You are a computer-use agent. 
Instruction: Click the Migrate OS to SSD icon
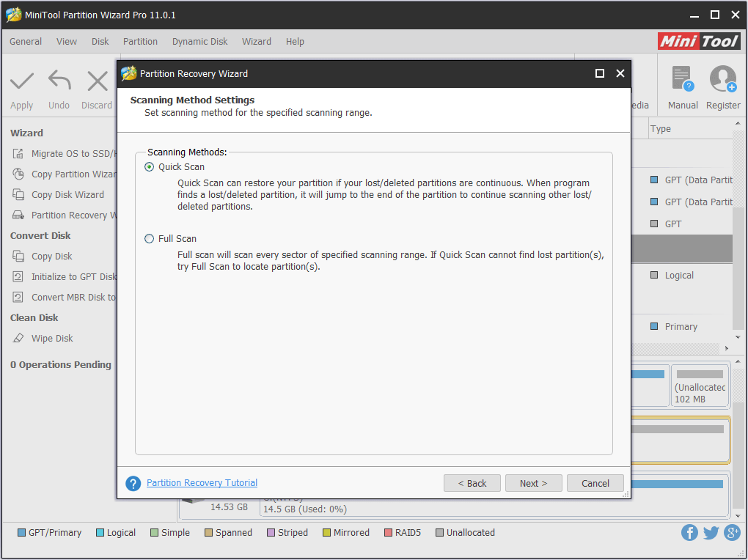click(18, 154)
